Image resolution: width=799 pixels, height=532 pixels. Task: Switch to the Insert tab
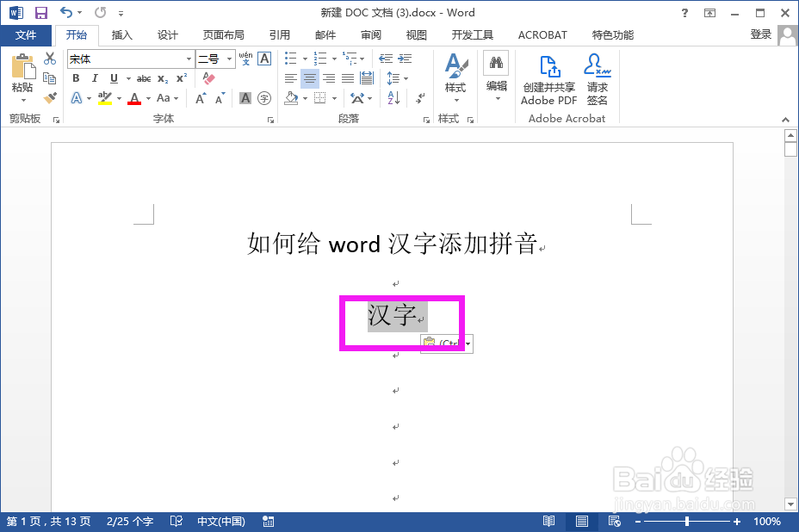(121, 35)
